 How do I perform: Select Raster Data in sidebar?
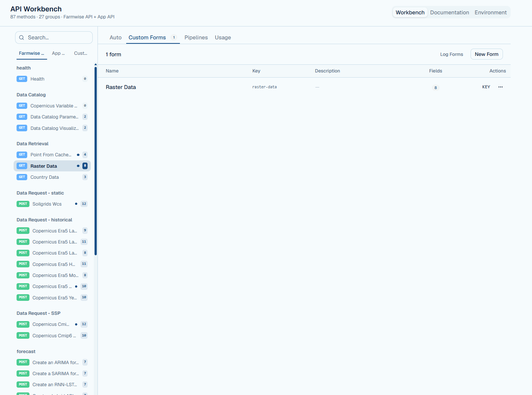(x=52, y=166)
